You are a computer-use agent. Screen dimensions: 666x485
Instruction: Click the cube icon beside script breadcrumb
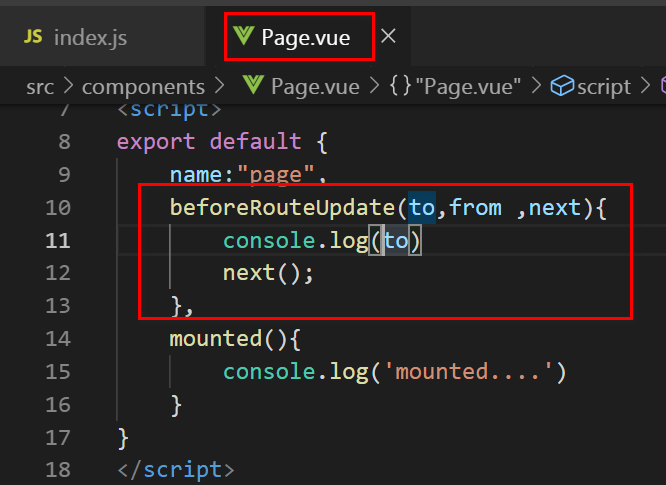tap(562, 86)
